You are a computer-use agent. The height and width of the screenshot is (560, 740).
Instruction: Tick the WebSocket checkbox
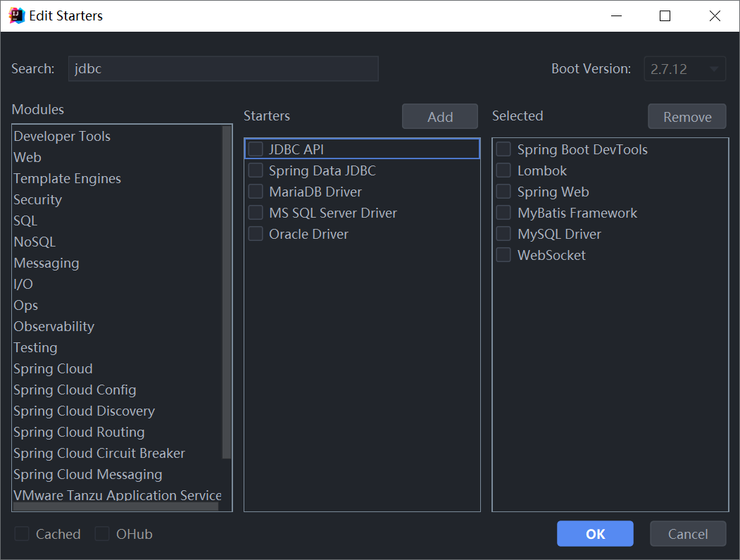point(503,255)
